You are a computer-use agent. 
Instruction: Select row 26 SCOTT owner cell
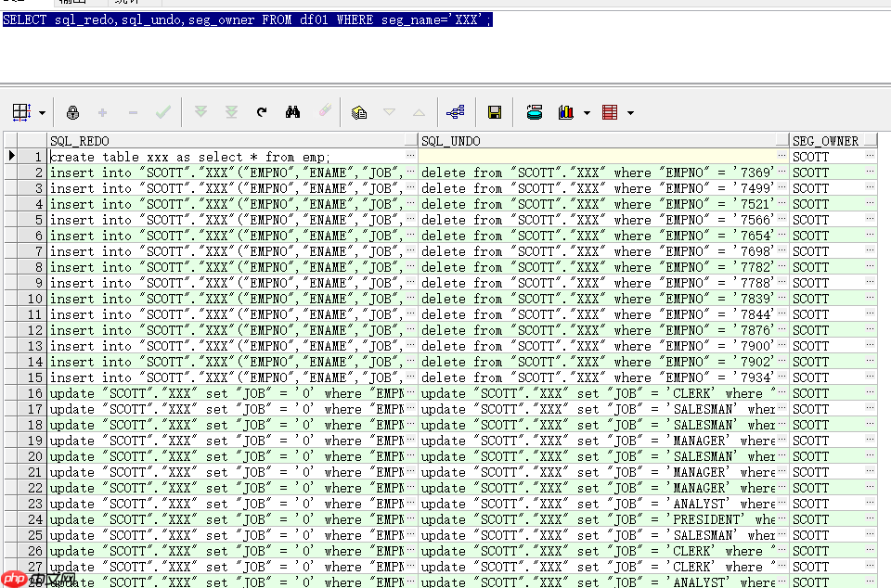pos(828,551)
